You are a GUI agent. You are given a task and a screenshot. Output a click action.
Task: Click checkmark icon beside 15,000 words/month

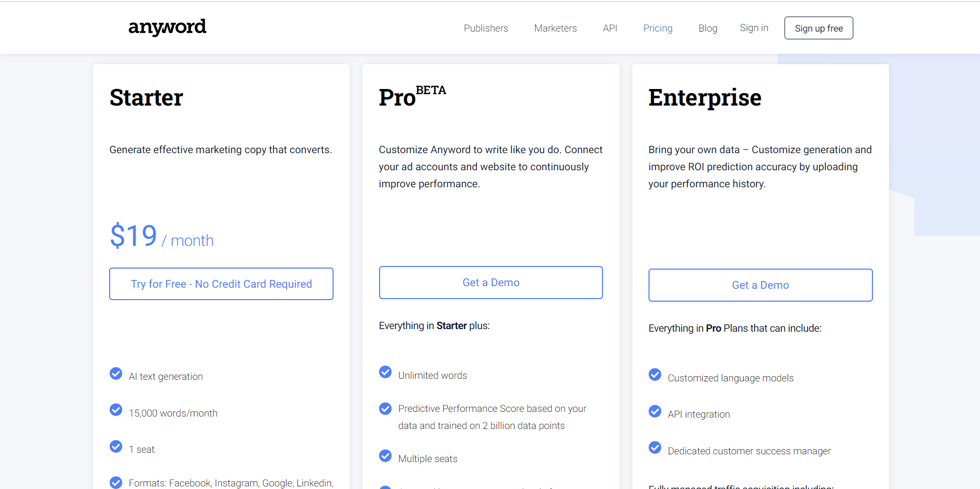[x=116, y=410]
